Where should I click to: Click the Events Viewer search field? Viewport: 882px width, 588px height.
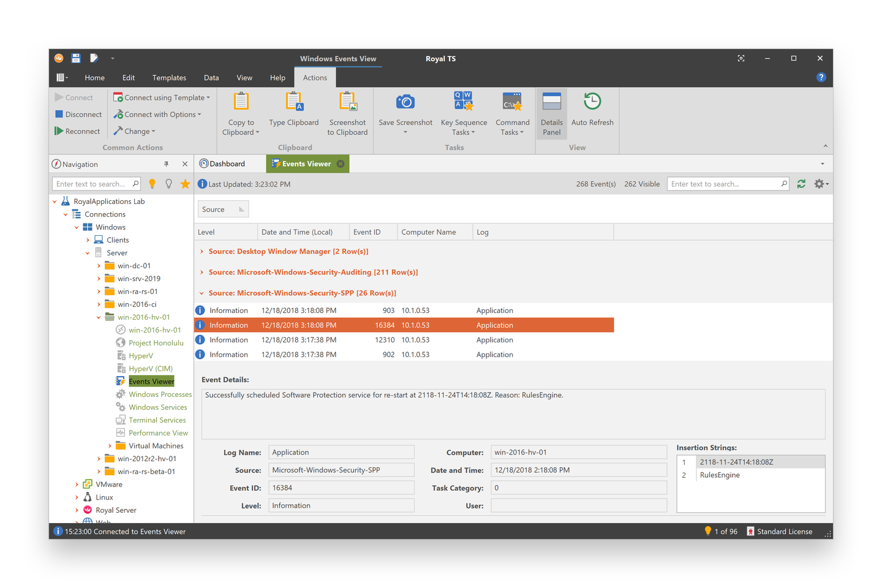pyautogui.click(x=726, y=183)
